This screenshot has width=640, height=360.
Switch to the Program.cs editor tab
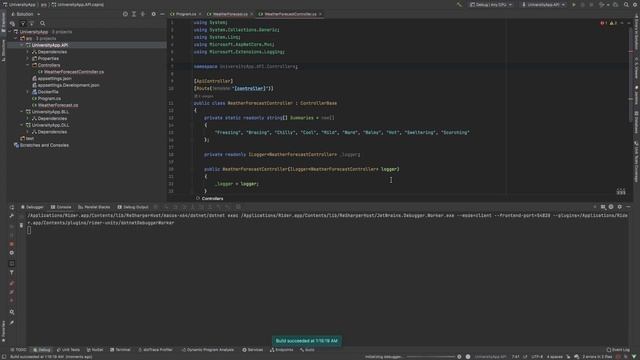point(186,14)
